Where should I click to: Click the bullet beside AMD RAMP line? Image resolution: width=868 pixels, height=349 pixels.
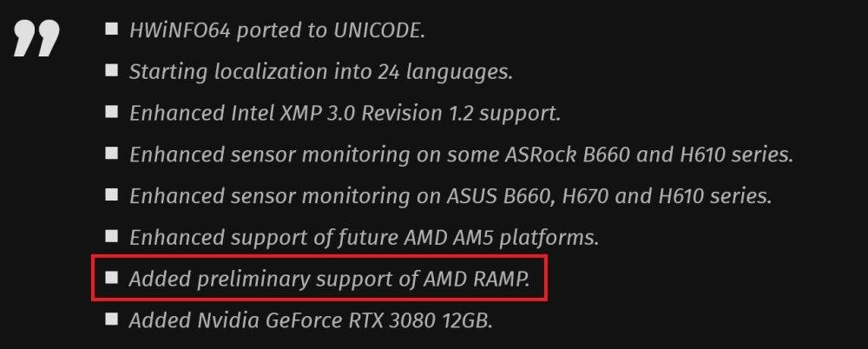coord(112,278)
